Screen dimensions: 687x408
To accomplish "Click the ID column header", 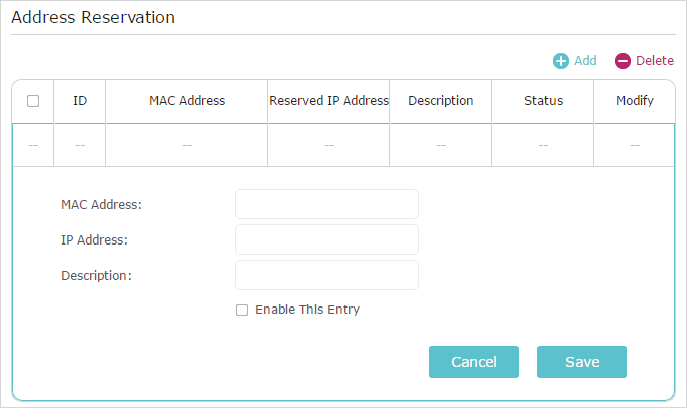I will pos(80,101).
